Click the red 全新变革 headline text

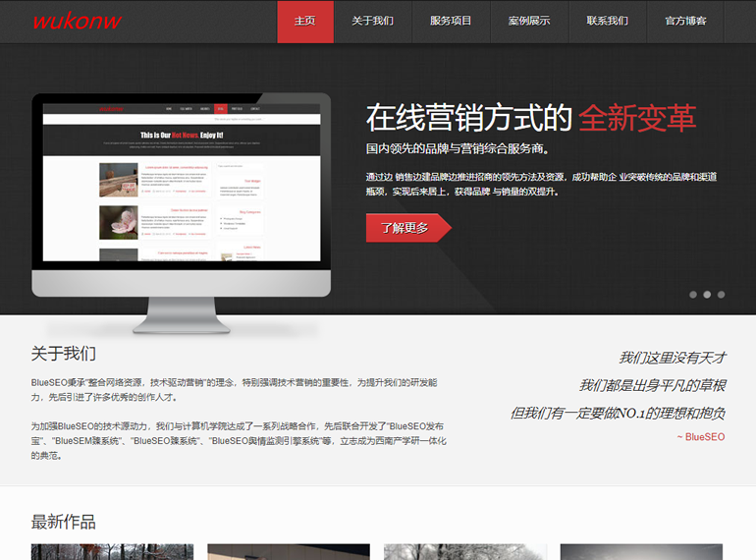(x=637, y=118)
